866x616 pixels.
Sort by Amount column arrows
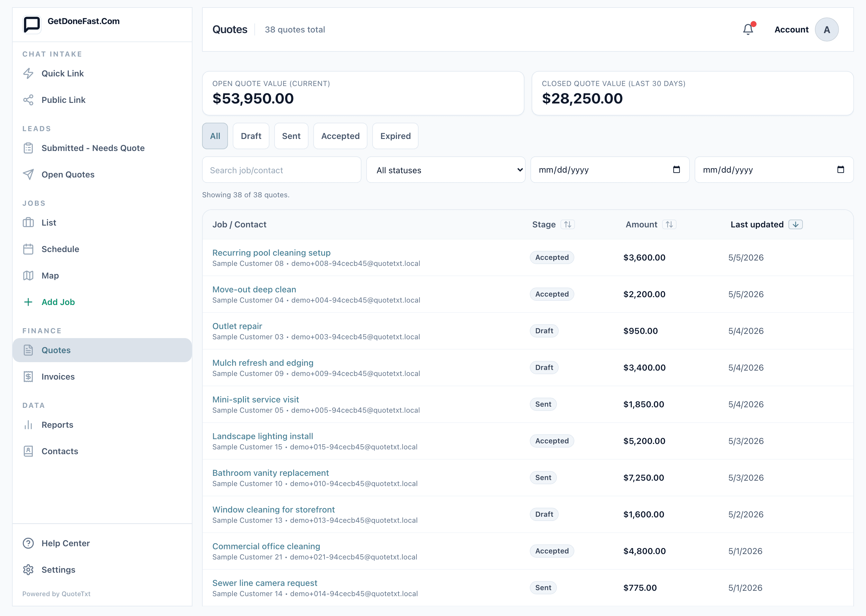tap(669, 225)
